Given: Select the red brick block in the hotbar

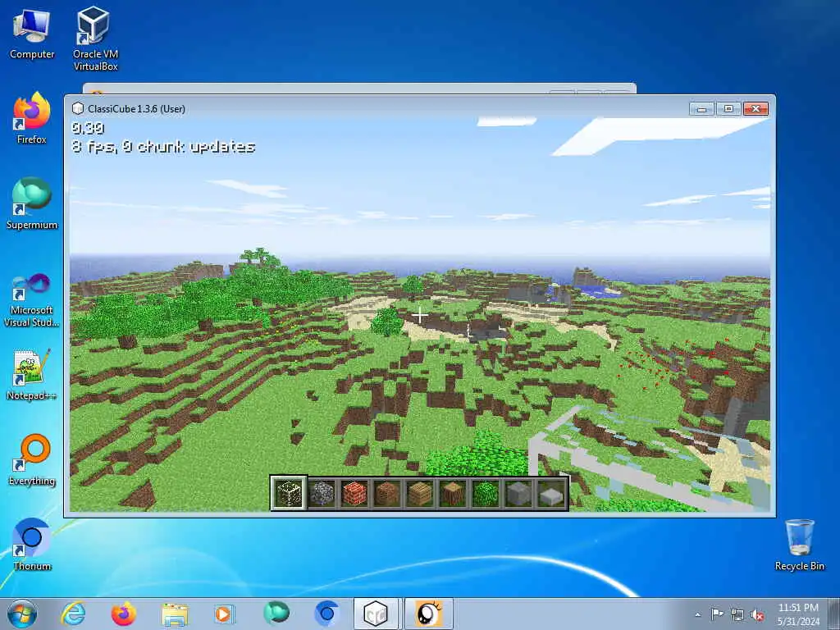Looking at the screenshot, I should pyautogui.click(x=354, y=493).
